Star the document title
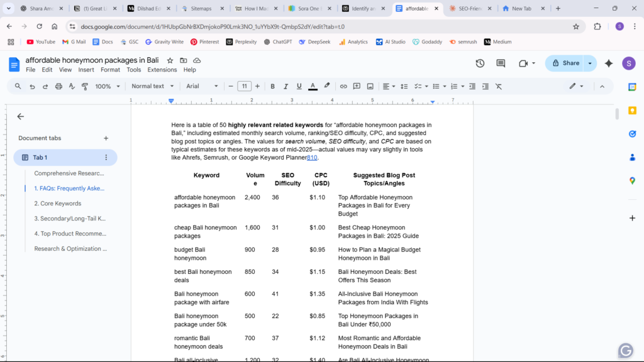 pos(170,60)
